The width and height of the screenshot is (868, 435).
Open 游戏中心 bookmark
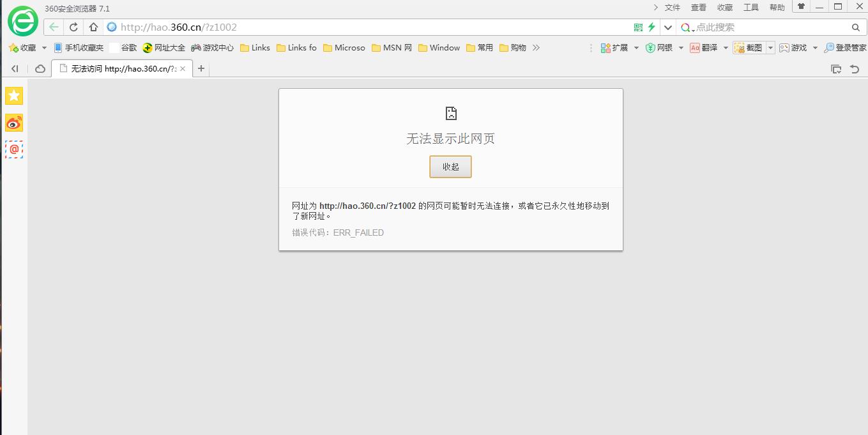(213, 48)
